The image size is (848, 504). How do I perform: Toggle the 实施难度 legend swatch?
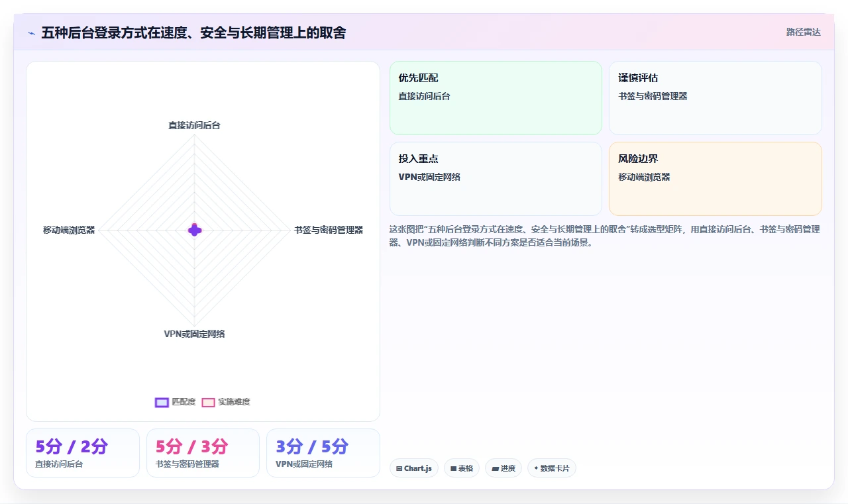209,402
